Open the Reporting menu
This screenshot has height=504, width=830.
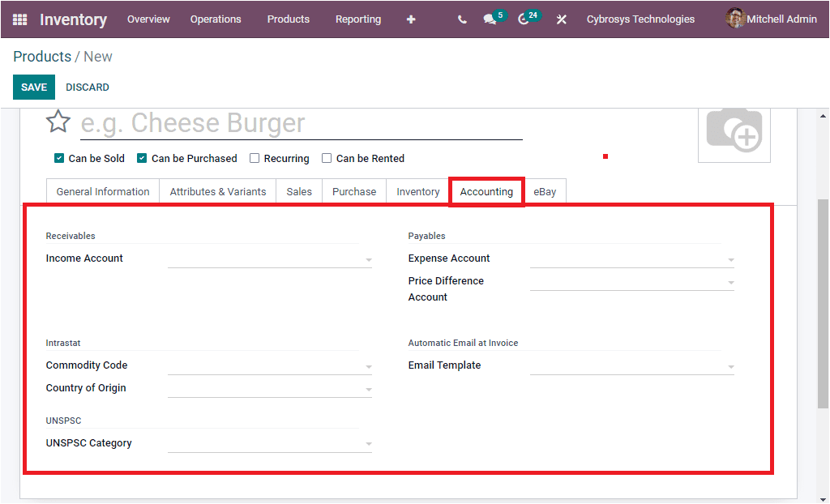pos(357,19)
